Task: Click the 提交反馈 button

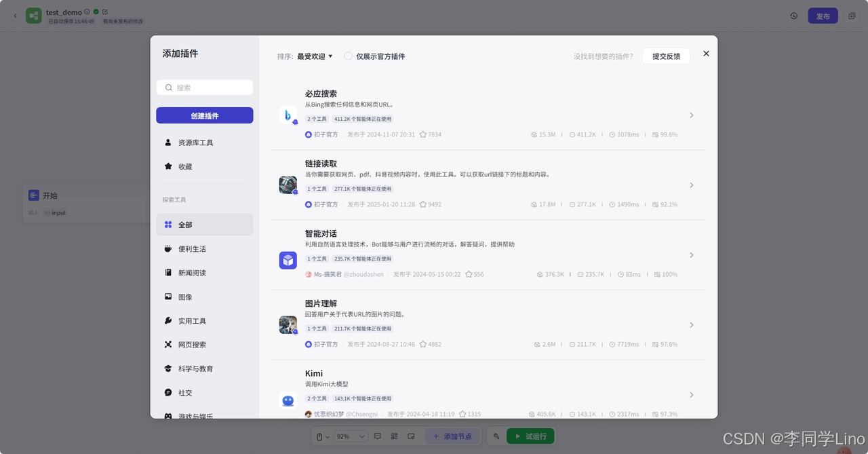Action: click(x=666, y=56)
